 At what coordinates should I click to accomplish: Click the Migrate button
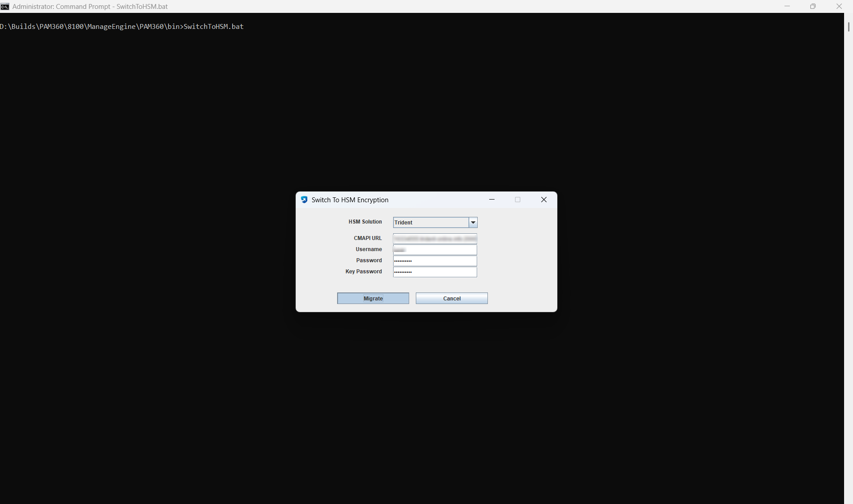pos(373,298)
